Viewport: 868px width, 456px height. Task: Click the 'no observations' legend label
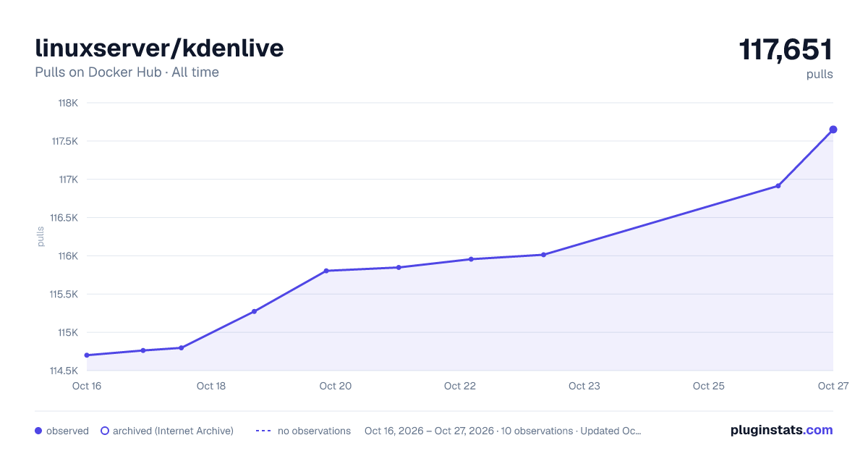314,431
